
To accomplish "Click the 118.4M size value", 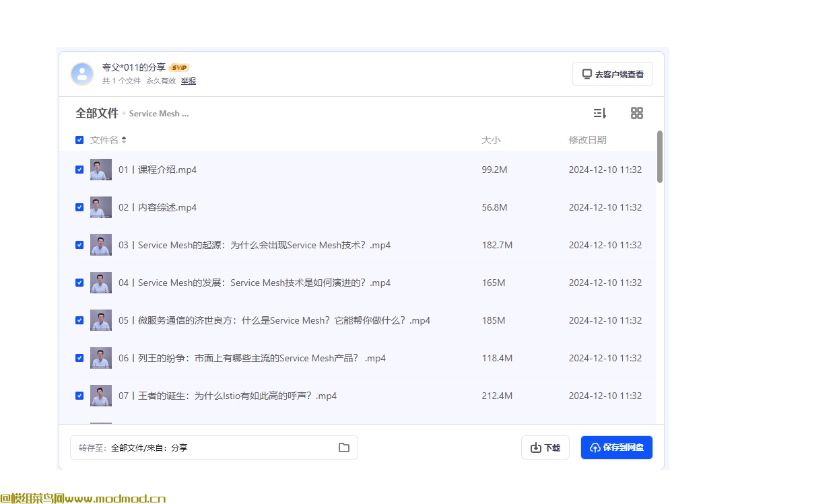I will click(x=497, y=358).
